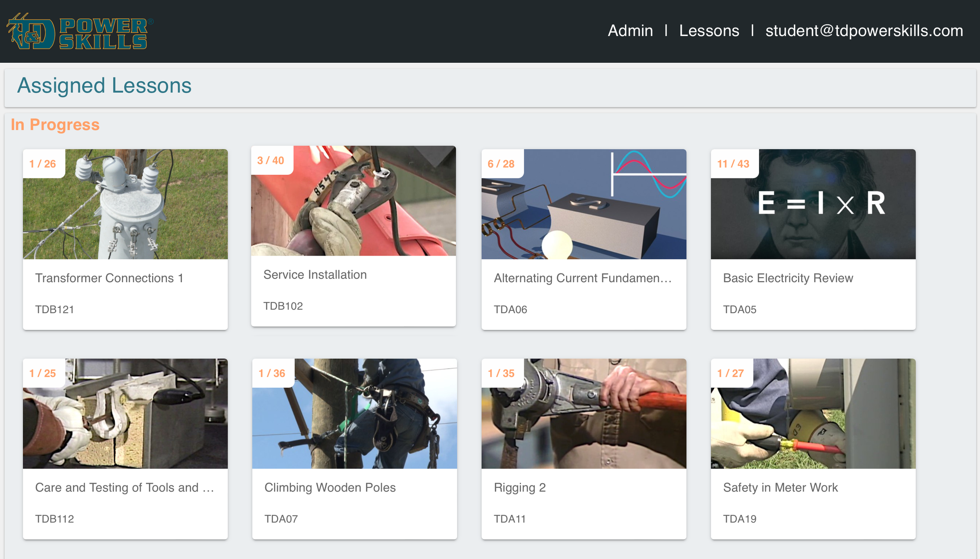Click the Rigging 2 title text
This screenshot has width=980, height=559.
519,487
